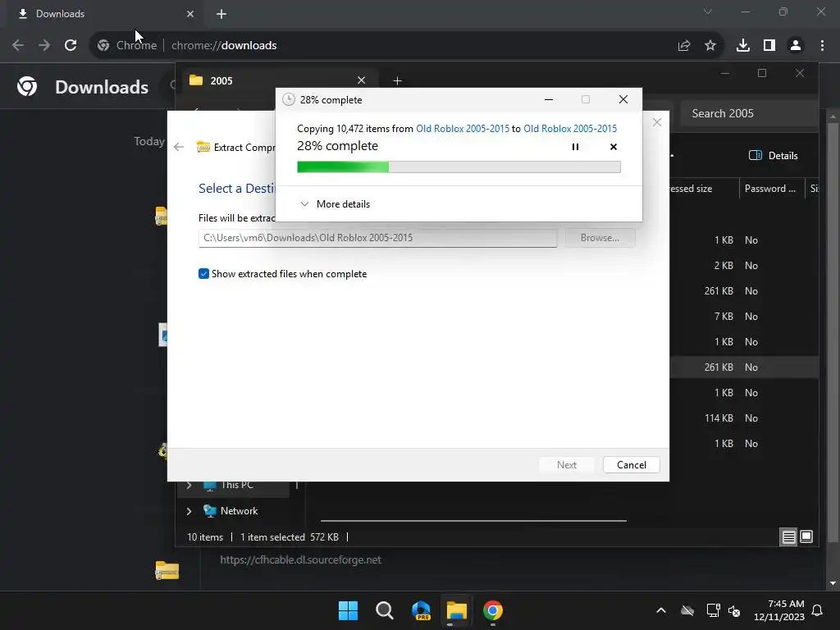Share this page from Chrome toolbar
The image size is (840, 630).
coord(684,46)
